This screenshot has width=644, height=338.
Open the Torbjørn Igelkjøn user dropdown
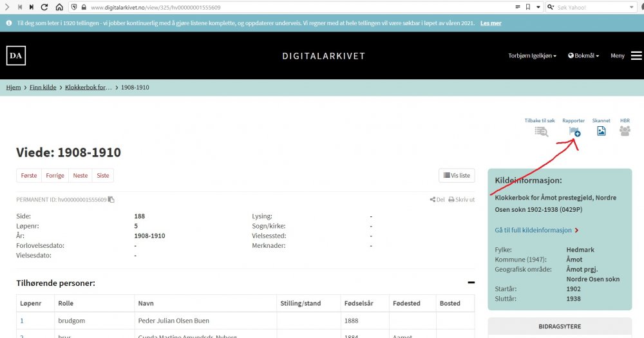tap(532, 56)
